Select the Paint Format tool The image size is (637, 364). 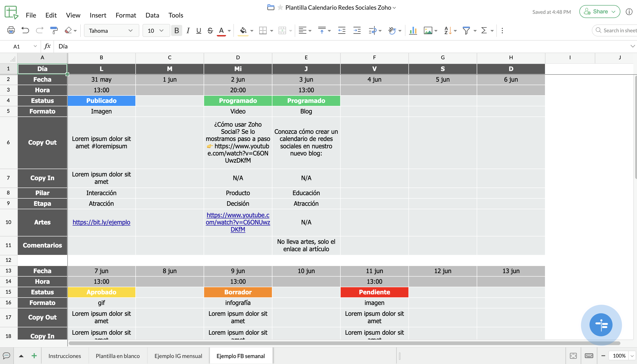[54, 30]
